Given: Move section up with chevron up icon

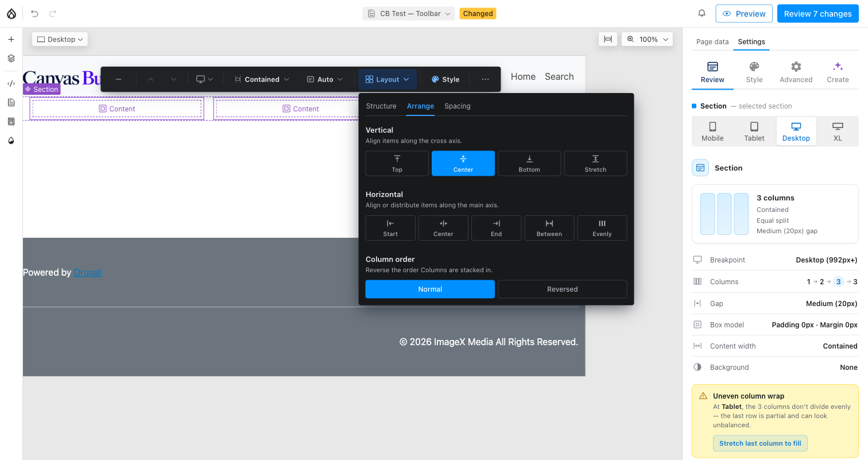Looking at the screenshot, I should [x=151, y=79].
